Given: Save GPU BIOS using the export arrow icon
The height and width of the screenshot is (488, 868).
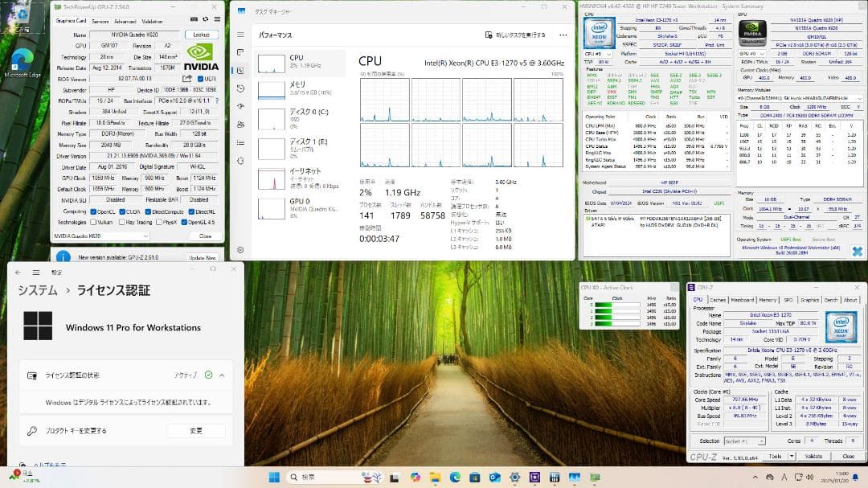Looking at the screenshot, I should pyautogui.click(x=186, y=78).
